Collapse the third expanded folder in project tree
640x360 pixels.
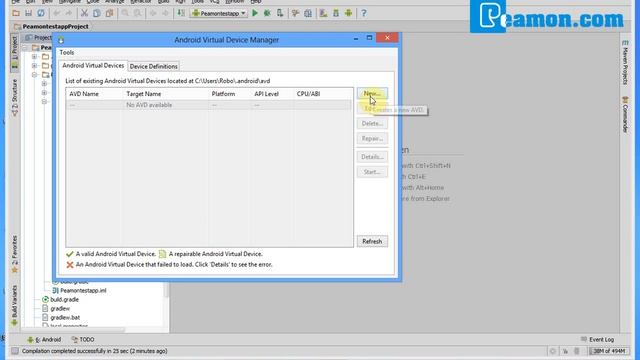[35, 75]
